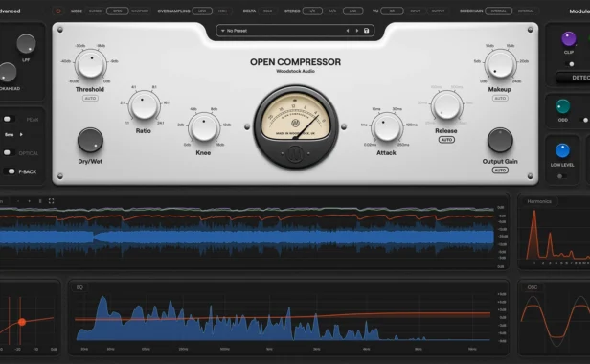Viewport: 590px width, 364px height.
Task: Click the blue LOW LEVEL knob
Action: 562,150
